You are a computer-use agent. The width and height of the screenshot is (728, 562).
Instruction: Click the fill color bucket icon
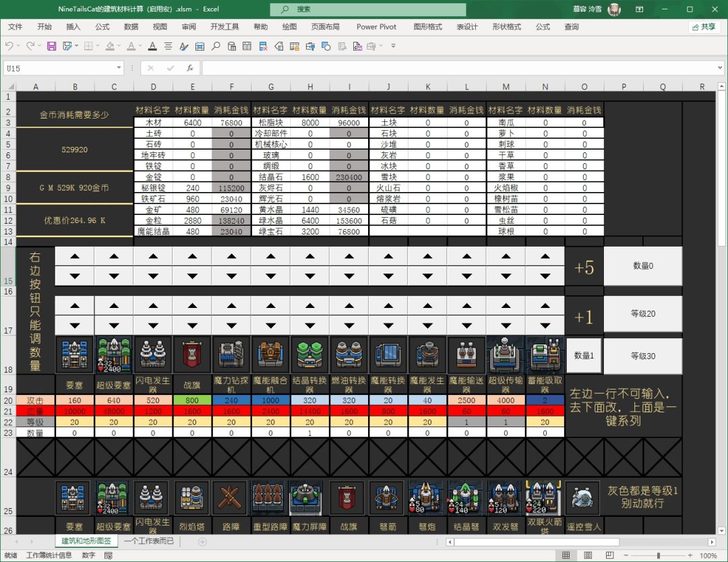click(111, 46)
